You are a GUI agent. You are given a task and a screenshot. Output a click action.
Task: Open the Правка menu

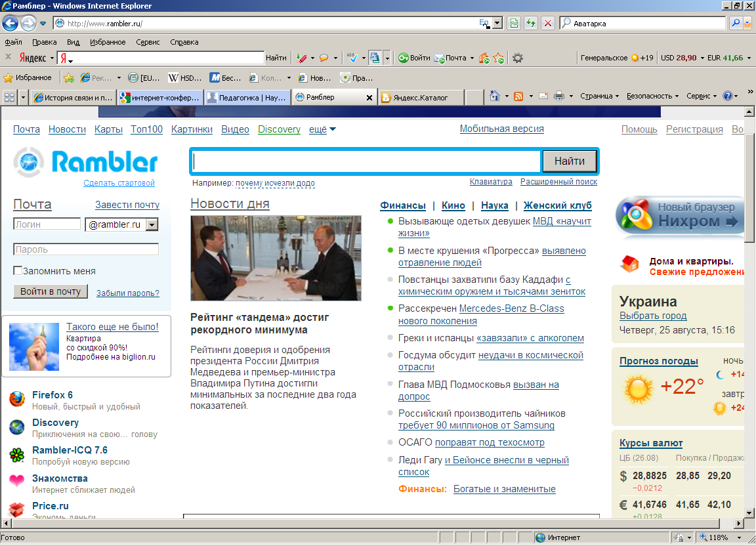coord(45,42)
